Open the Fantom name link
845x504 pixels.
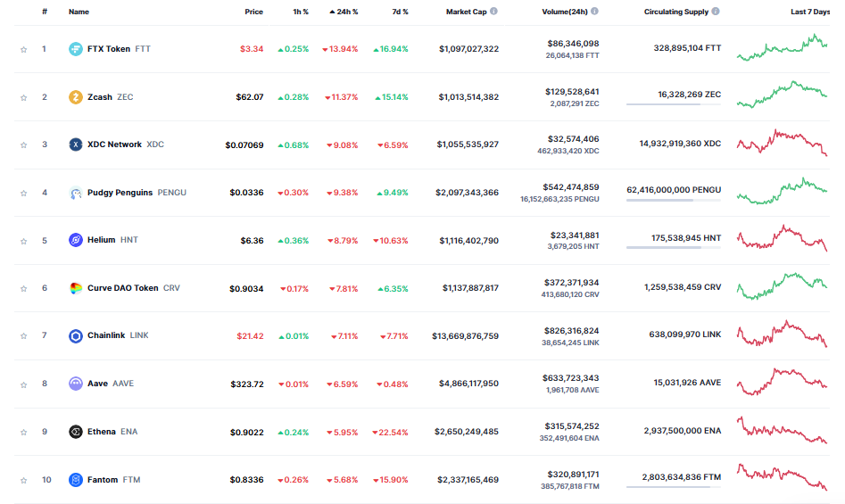tap(103, 480)
